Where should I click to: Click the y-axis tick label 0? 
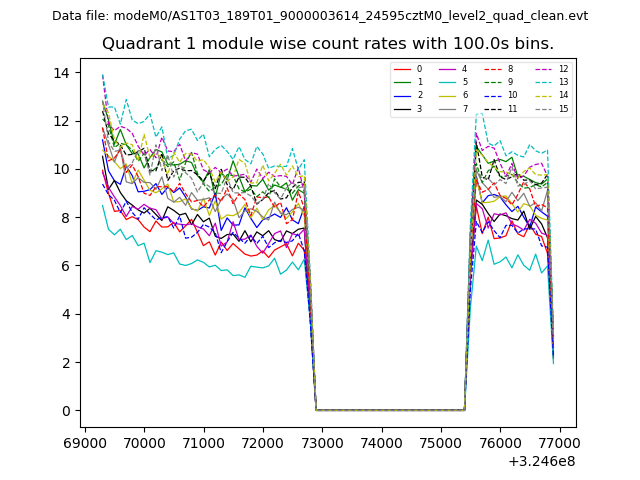[x=64, y=411]
